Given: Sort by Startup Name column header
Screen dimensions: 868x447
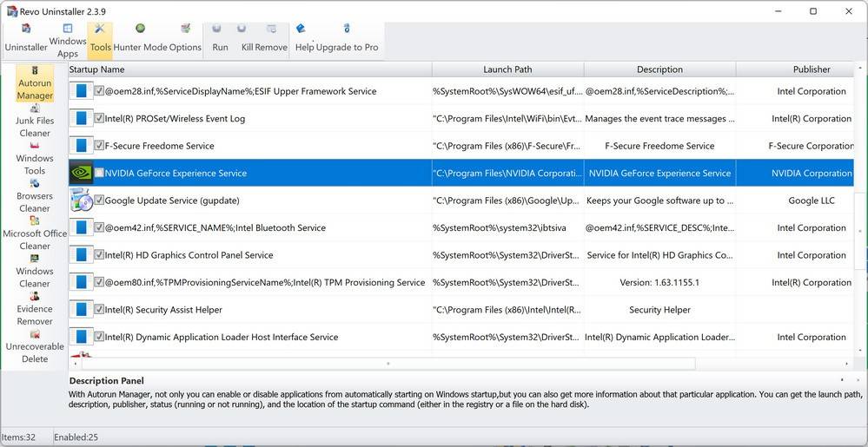Looking at the screenshot, I should tap(250, 69).
